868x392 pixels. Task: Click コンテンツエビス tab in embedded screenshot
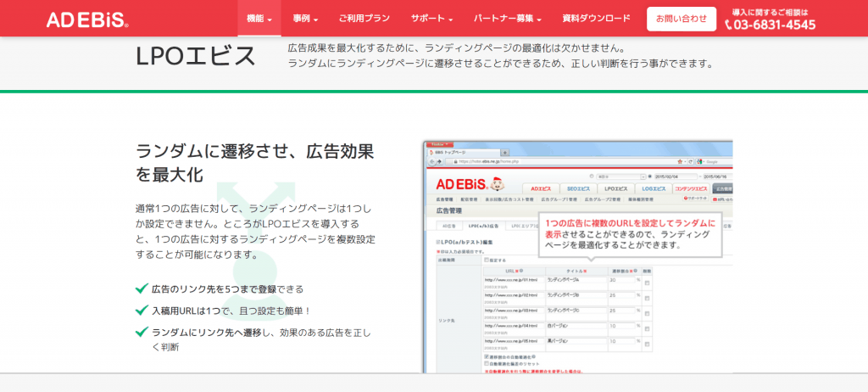point(691,188)
